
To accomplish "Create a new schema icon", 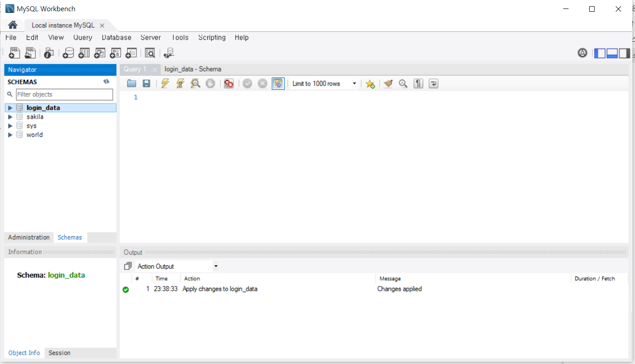I will [x=68, y=53].
